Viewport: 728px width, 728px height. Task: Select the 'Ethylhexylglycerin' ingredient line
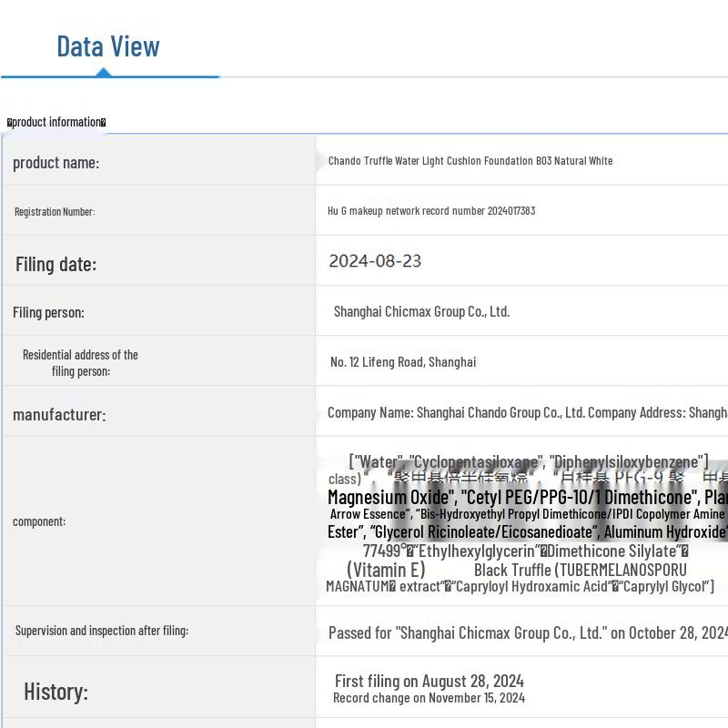pyautogui.click(x=526, y=551)
